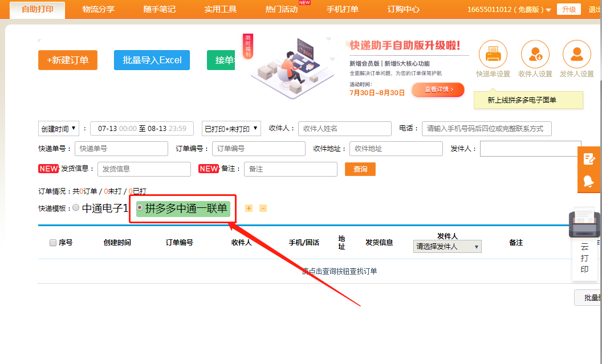This screenshot has width=602, height=364.
Task: Open the 手机打单 menu
Action: (343, 9)
